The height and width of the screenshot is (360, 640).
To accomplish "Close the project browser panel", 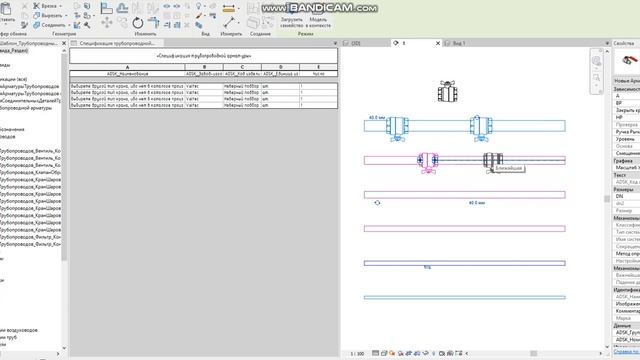I will coord(64,43).
